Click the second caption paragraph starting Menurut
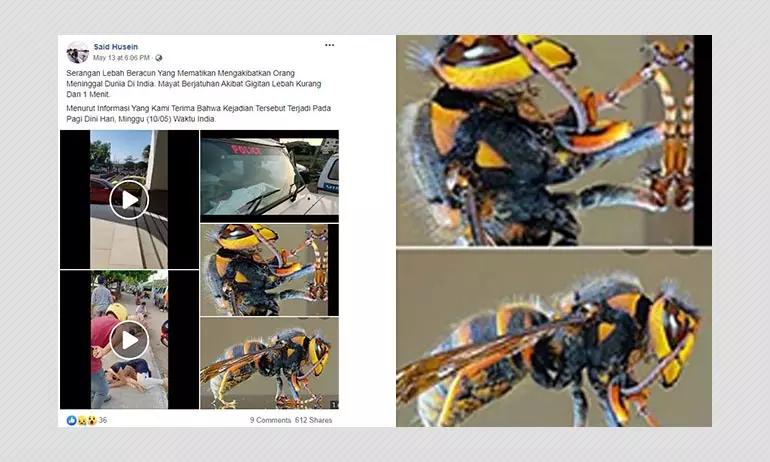The image size is (770, 462). [x=198, y=113]
